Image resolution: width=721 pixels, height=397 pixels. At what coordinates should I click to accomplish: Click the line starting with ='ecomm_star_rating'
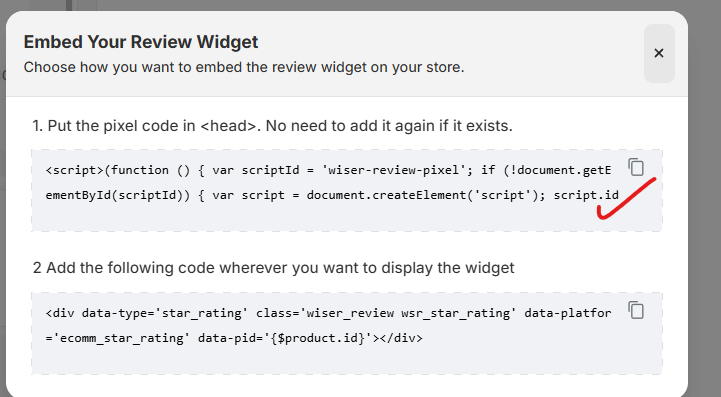pos(234,339)
